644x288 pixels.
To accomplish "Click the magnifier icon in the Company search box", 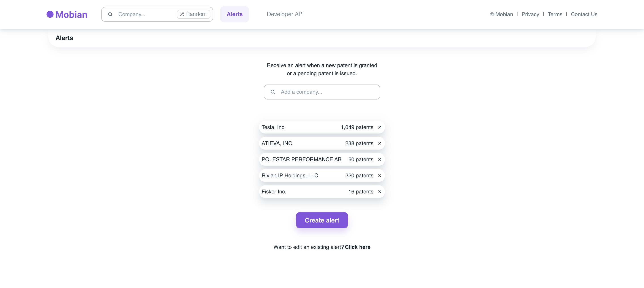I will click(x=110, y=14).
